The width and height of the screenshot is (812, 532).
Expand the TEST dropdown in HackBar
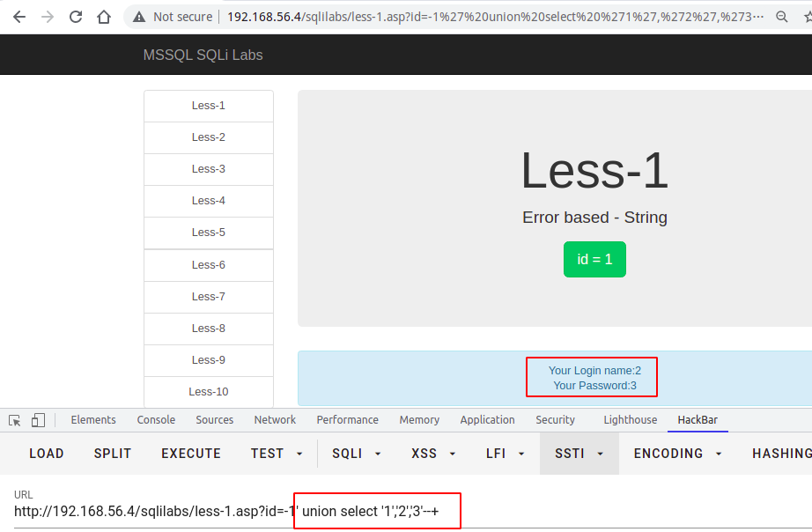click(x=277, y=454)
